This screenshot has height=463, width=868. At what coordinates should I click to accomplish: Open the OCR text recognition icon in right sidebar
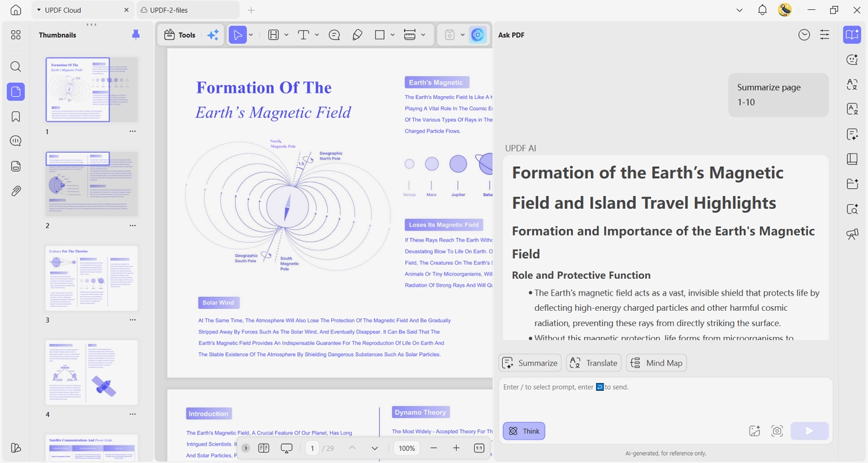852,109
